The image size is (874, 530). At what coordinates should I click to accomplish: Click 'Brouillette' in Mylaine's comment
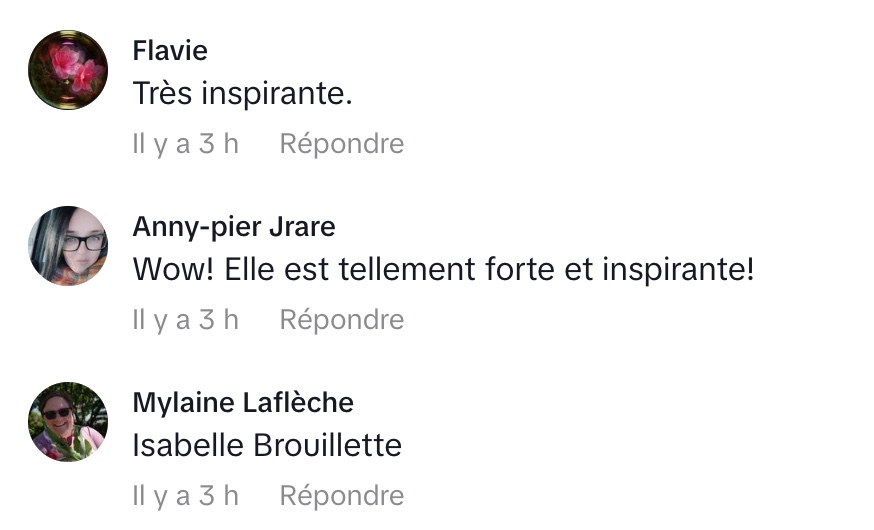(331, 445)
